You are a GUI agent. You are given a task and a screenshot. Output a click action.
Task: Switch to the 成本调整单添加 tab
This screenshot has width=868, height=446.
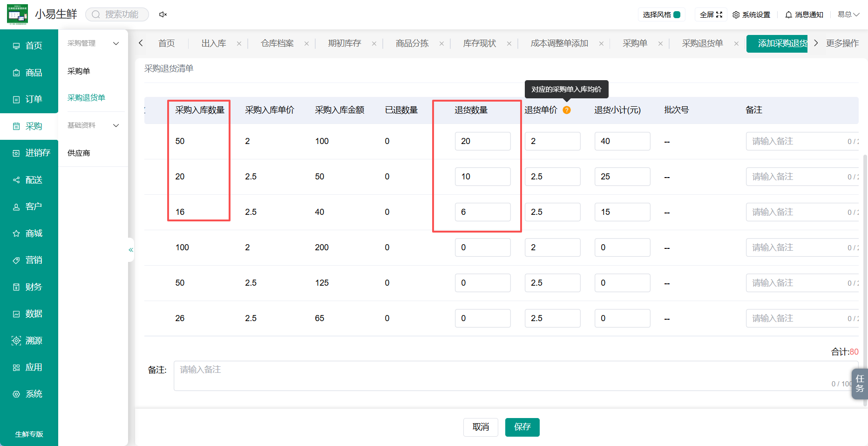pyautogui.click(x=559, y=43)
